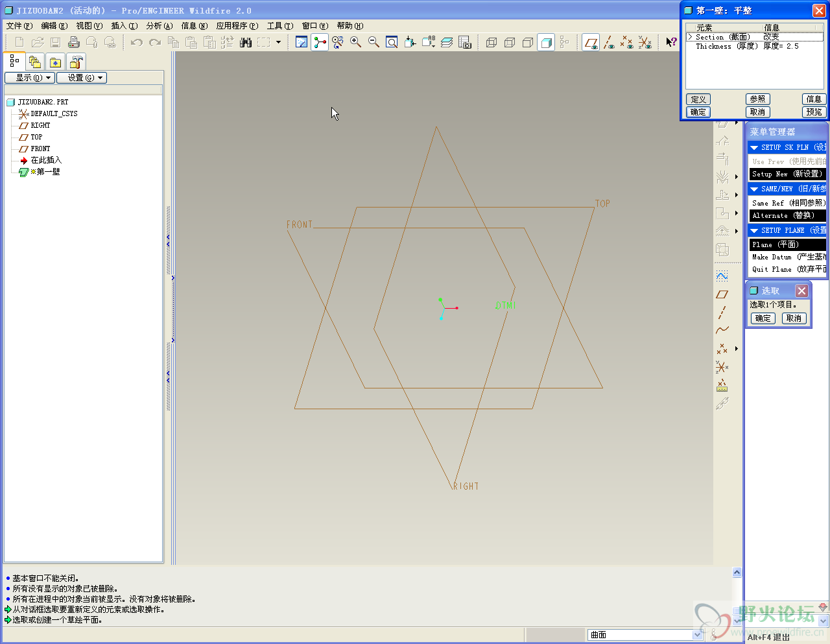Click the Zoom In magnifier icon
The height and width of the screenshot is (644, 830).
(356, 42)
